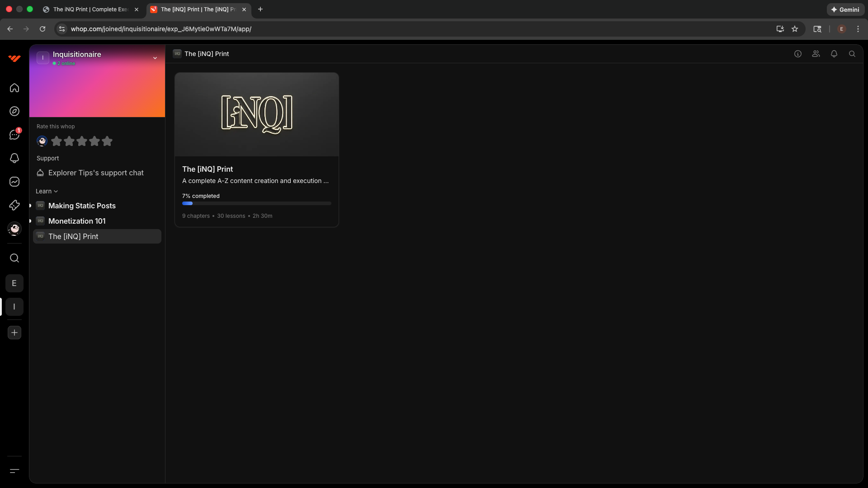
Task: Open the earnings chart icon in sidebar
Action: [x=14, y=182]
